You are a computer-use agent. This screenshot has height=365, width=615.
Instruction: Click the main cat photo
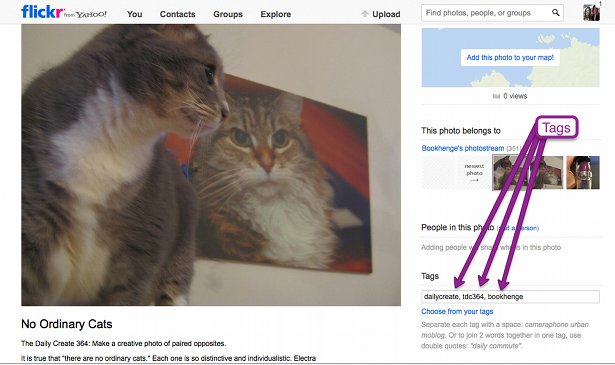[x=211, y=165]
